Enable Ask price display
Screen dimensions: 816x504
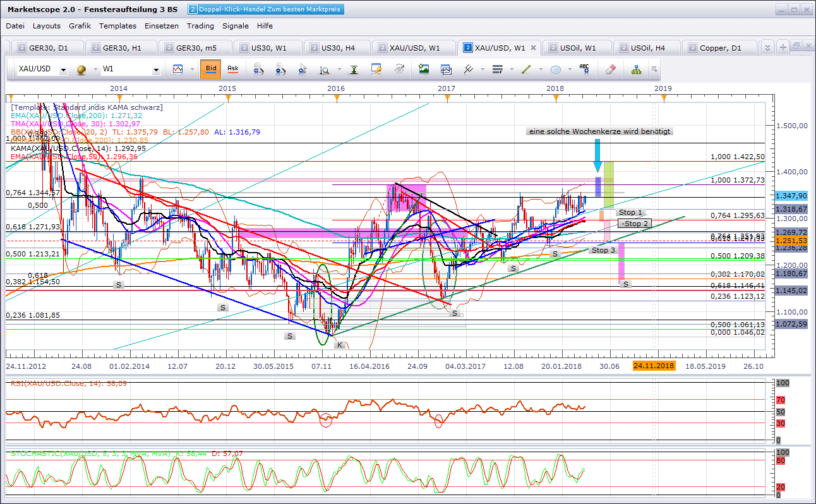[233, 69]
